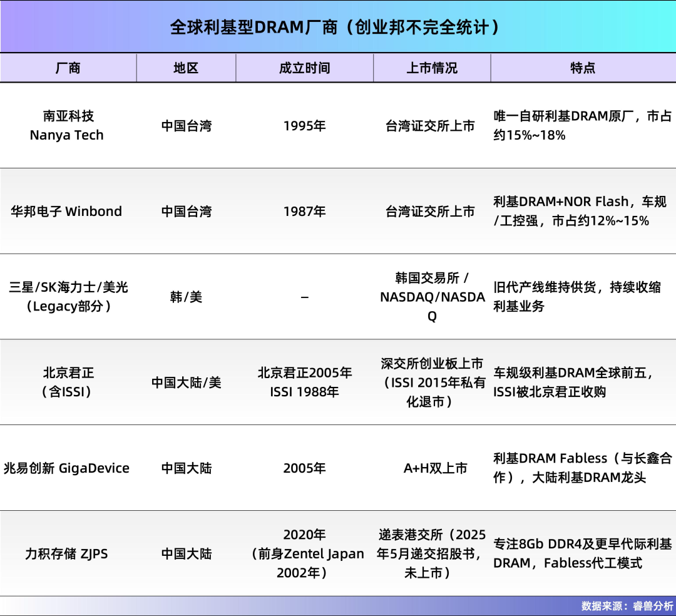Click the dash in the Legacy row
676x616 pixels.
click(x=304, y=297)
